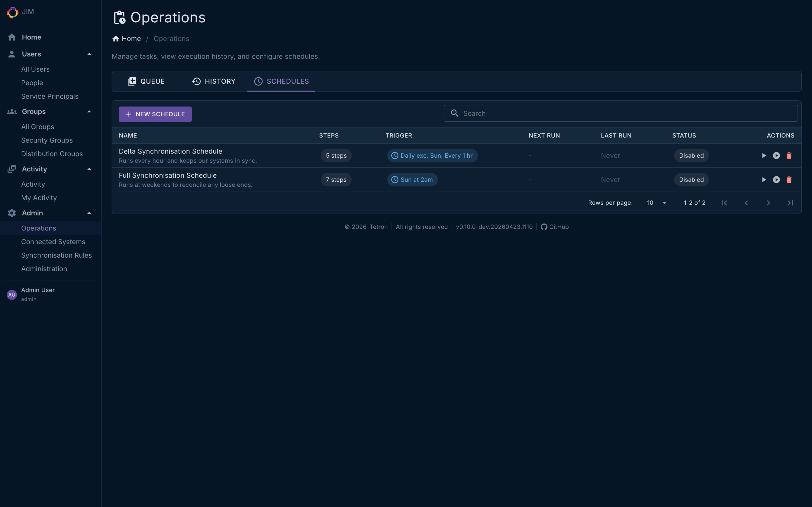Click trash icon on Full Synchronisation row

(789, 180)
